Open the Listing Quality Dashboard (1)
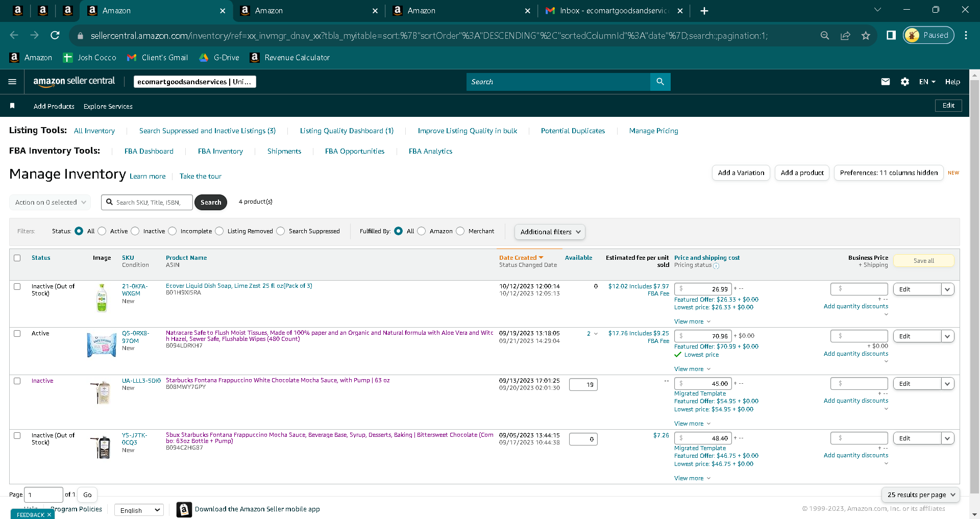This screenshot has height=519, width=980. (347, 131)
